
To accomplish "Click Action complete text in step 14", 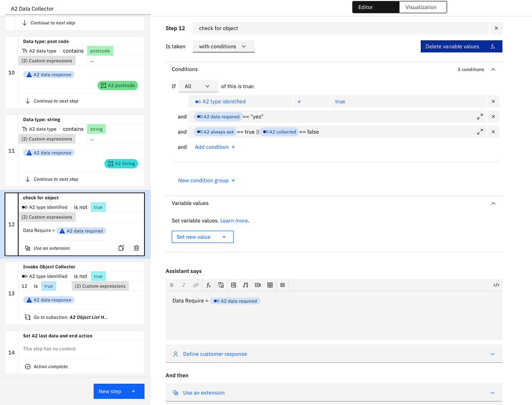I will [x=51, y=366].
